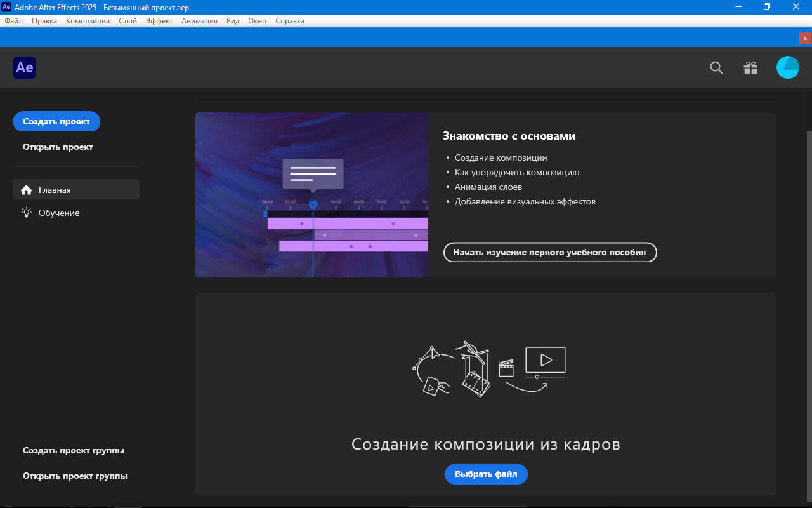The image size is (812, 508).
Task: Click the house icon next to Главная
Action: [26, 190]
